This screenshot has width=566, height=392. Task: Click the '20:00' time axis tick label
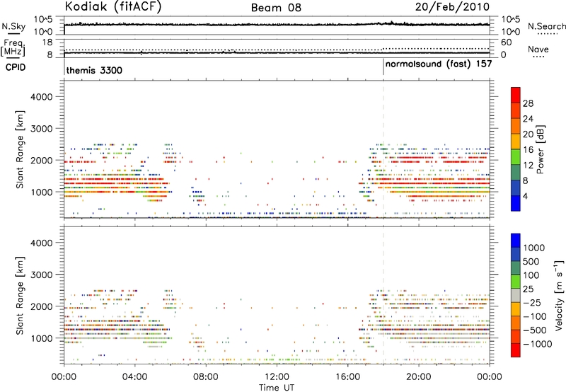[x=418, y=377]
